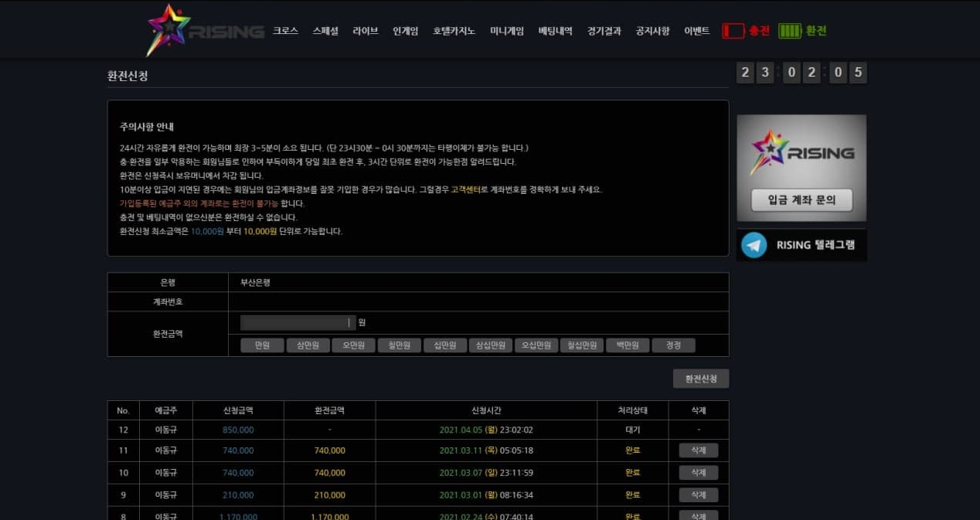Delete row 9 with 삭제 button
Viewport: 980px width, 520px height.
click(699, 495)
